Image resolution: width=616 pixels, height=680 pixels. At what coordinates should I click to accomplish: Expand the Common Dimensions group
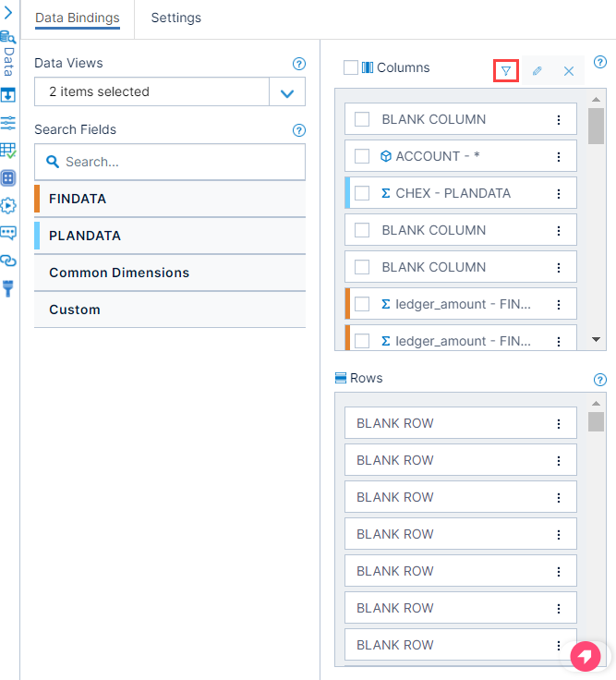pyautogui.click(x=170, y=273)
